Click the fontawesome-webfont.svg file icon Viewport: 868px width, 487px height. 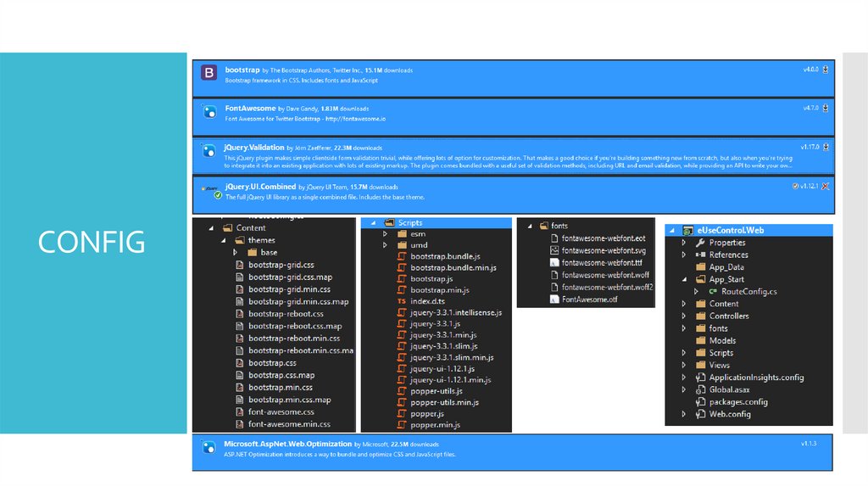[554, 250]
